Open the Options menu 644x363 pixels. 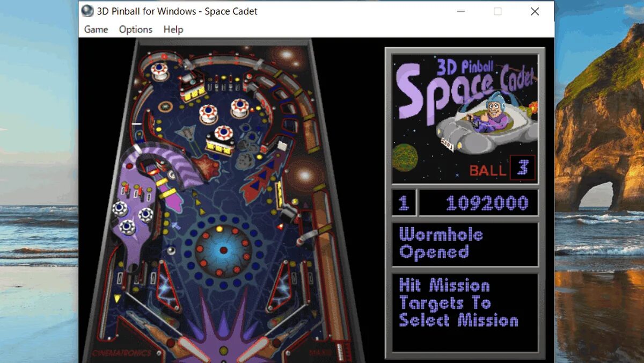(x=136, y=30)
